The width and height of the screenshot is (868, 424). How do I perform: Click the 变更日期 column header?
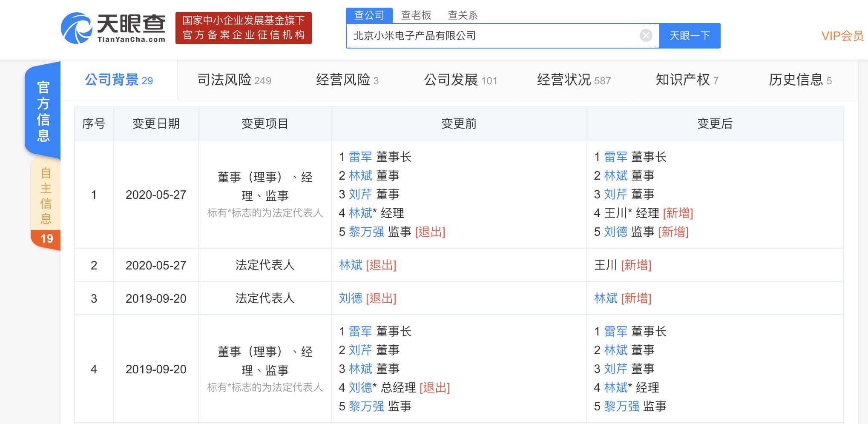(x=156, y=124)
